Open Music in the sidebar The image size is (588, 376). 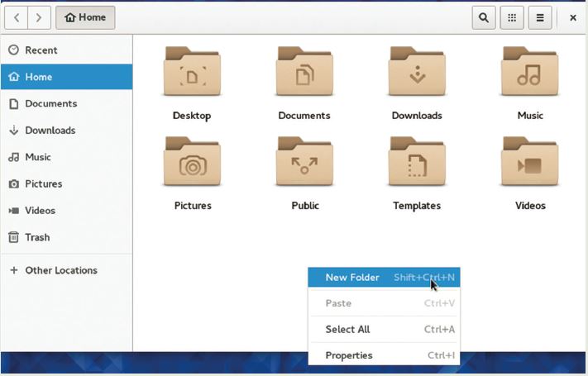[x=67, y=157]
